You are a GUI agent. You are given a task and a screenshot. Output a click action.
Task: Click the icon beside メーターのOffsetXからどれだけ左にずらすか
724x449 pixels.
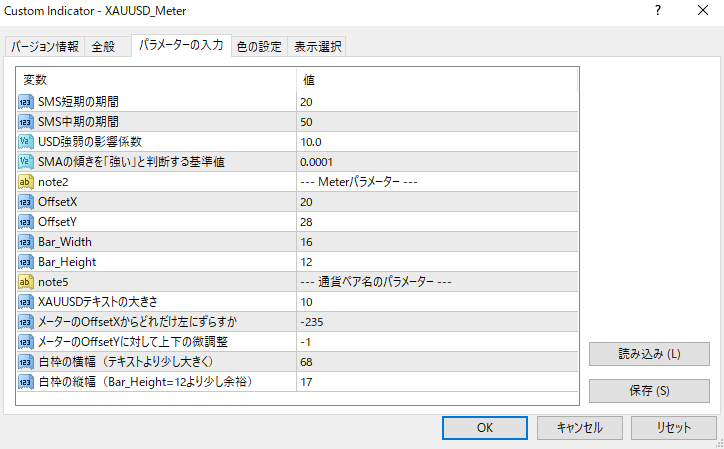click(x=25, y=322)
